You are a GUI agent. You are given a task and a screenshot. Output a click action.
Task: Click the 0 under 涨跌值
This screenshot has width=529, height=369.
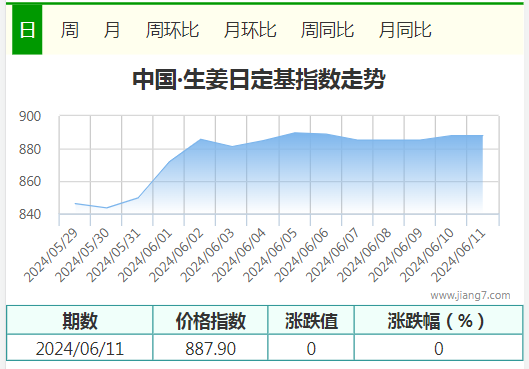[311, 348]
